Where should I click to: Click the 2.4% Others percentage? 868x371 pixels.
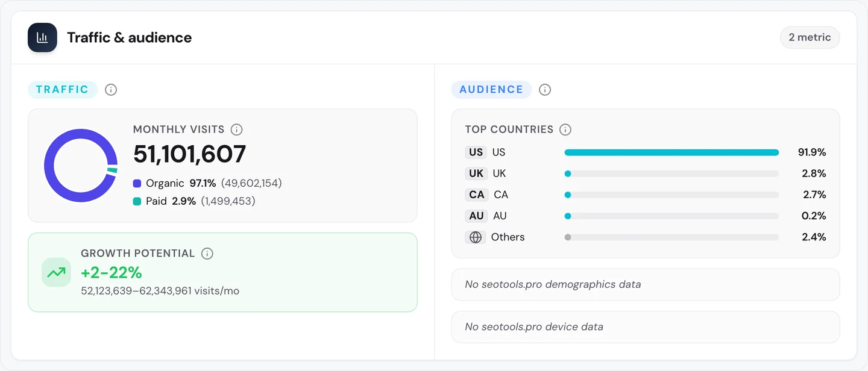(814, 237)
